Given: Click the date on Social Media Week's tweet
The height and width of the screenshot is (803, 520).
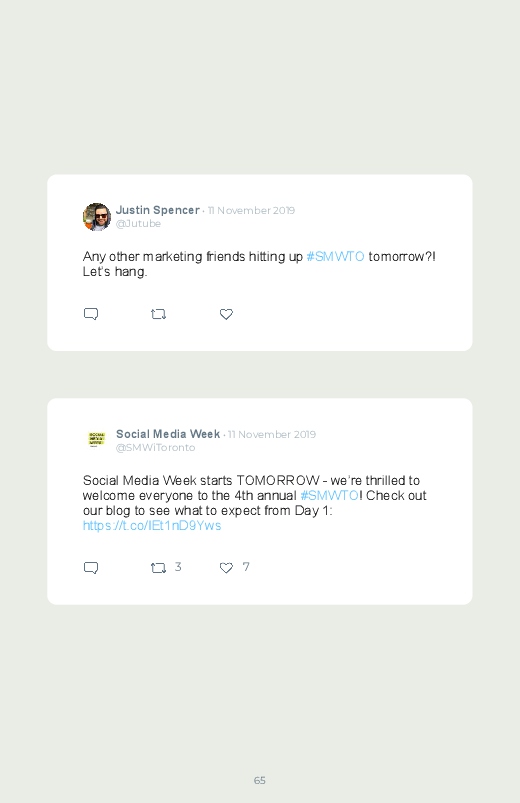Looking at the screenshot, I should point(272,434).
